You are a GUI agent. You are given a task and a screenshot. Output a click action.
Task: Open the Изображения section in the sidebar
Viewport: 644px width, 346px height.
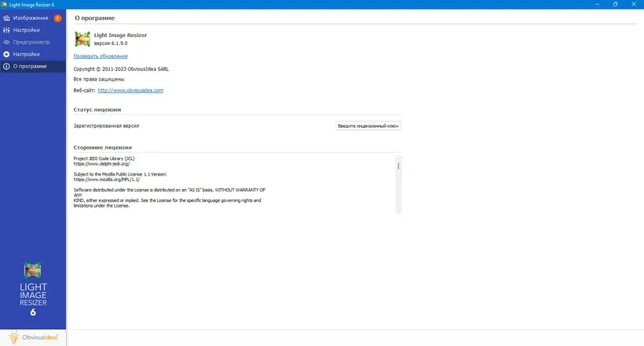33,18
